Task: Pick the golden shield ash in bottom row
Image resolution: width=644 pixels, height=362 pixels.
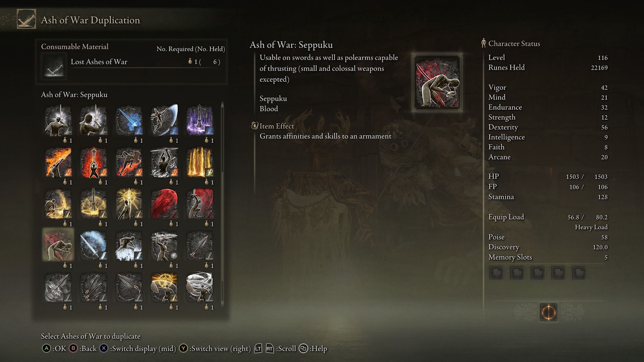Action: (x=164, y=287)
